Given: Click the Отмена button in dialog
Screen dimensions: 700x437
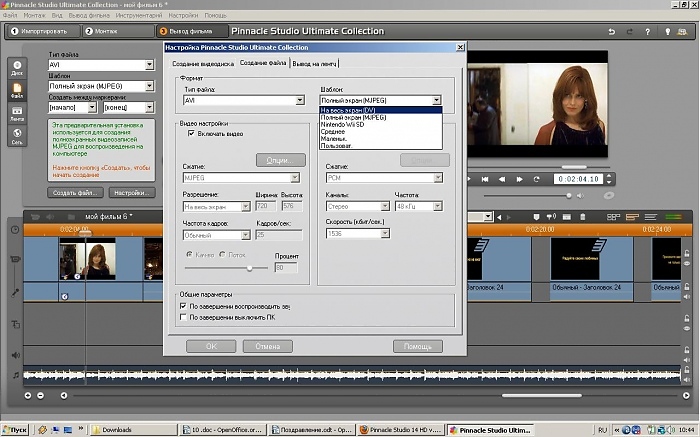Looking at the screenshot, I should tap(268, 346).
